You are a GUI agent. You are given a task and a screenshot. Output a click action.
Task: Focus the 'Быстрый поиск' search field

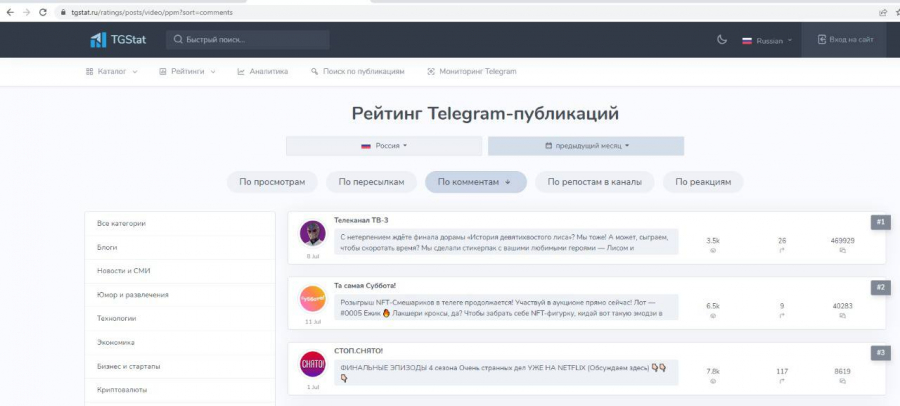coord(248,40)
